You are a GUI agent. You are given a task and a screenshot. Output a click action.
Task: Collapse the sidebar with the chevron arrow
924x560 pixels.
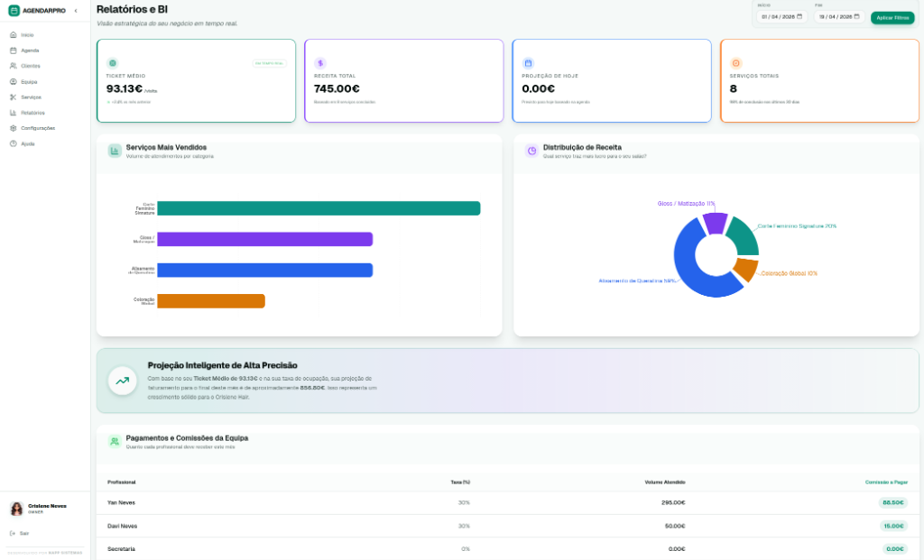(x=76, y=11)
